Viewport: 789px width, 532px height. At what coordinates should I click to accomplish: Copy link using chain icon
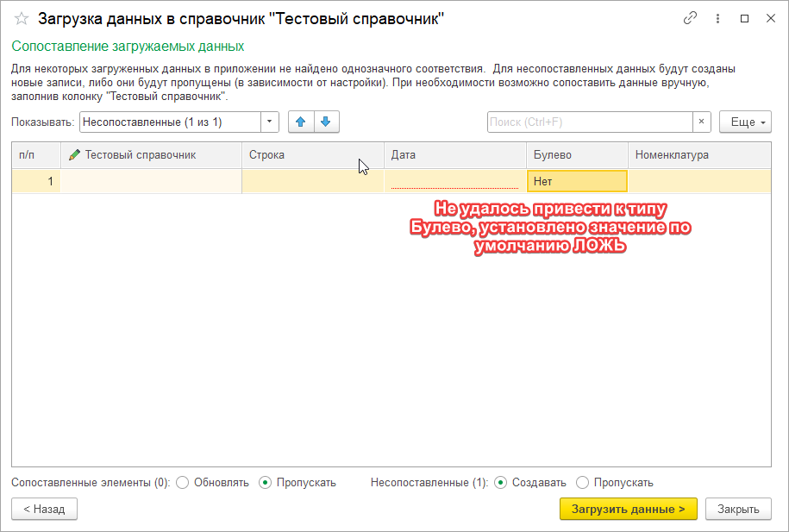click(690, 18)
